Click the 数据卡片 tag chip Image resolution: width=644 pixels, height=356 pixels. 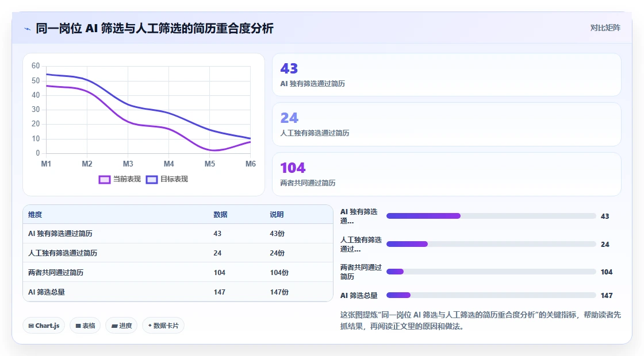coord(163,326)
